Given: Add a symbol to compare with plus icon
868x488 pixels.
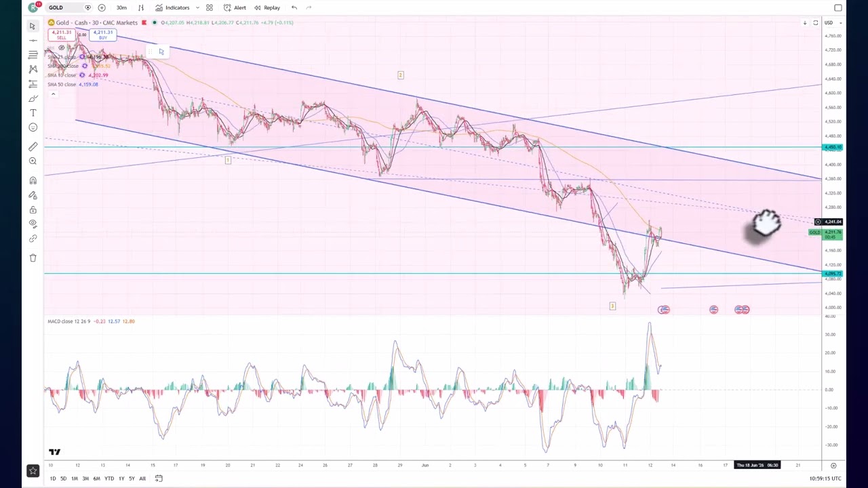Looking at the screenshot, I should [x=102, y=7].
